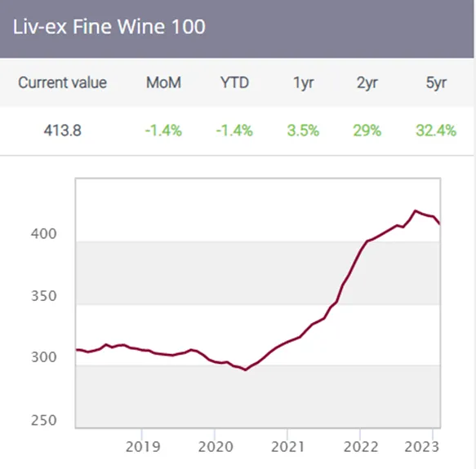This screenshot has width=476, height=469.
Task: Click the 2020 x-axis label
Action: 216,447
